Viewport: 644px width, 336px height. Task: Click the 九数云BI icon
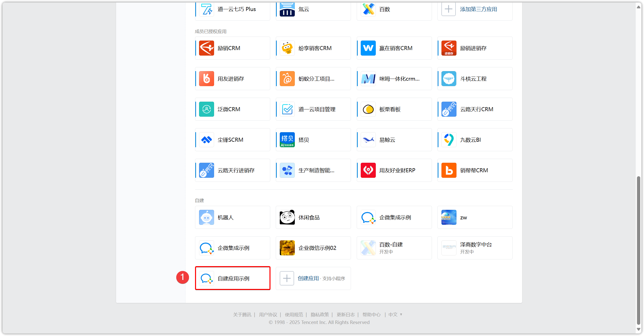[449, 140]
